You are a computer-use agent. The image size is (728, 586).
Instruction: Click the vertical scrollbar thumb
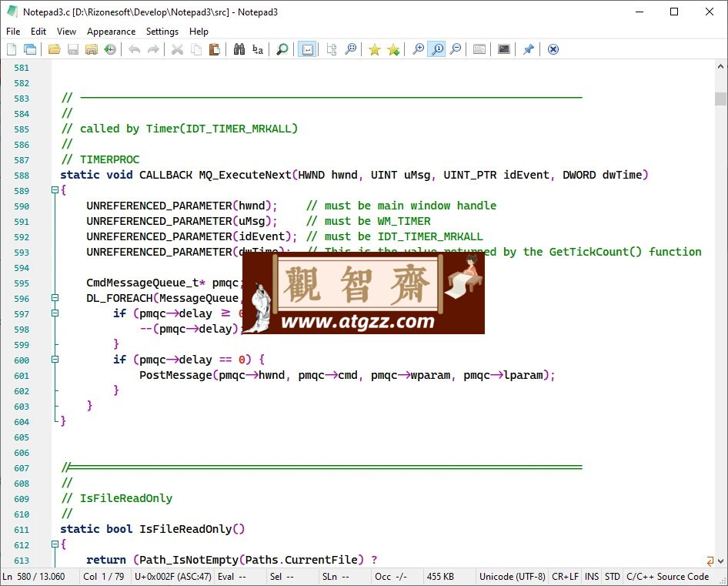point(720,99)
